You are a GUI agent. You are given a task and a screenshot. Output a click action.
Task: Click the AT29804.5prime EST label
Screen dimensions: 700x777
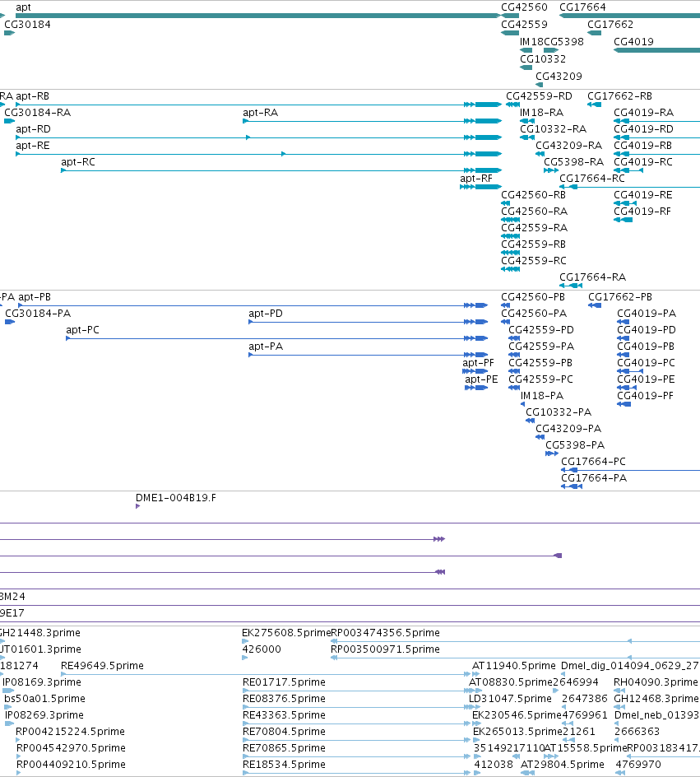(563, 764)
